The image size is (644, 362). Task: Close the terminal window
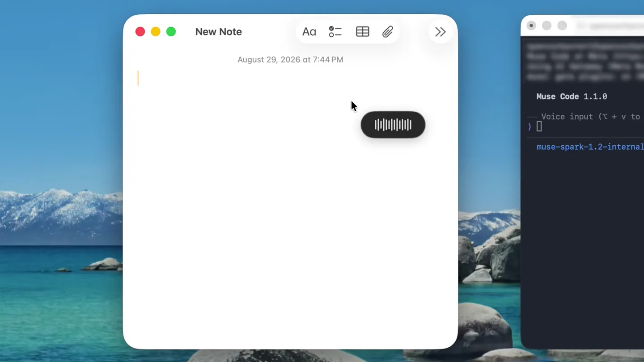[531, 25]
